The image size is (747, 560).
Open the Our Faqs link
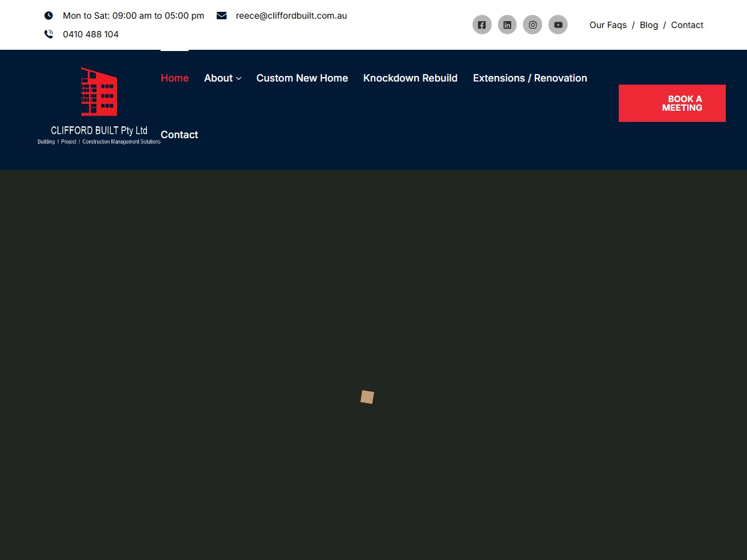click(x=608, y=25)
